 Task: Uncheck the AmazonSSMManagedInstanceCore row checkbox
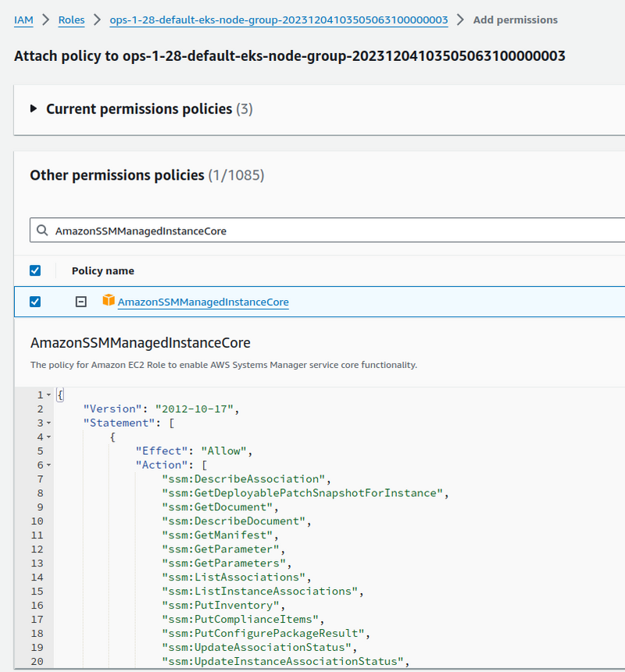(35, 302)
